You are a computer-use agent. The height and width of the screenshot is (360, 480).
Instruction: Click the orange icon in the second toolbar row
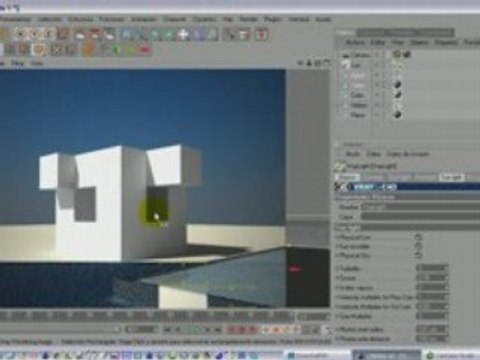pyautogui.click(x=88, y=50)
